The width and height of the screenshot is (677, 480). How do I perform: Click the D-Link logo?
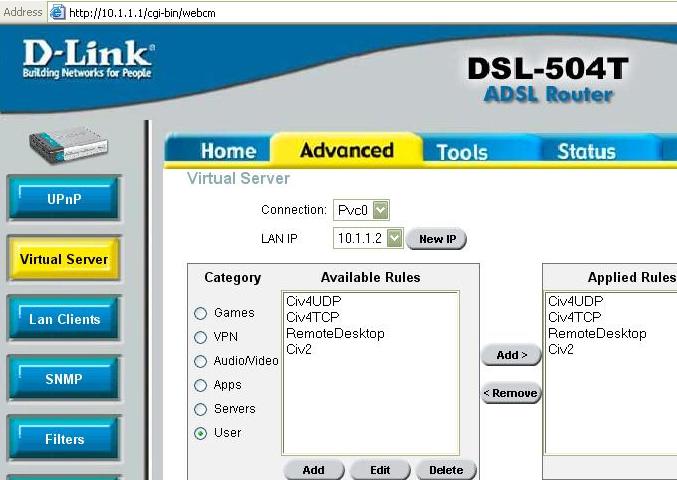click(x=88, y=62)
